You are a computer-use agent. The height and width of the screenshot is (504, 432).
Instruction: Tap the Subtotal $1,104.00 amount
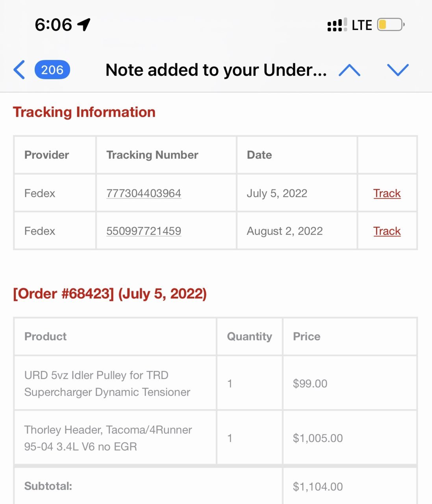click(318, 487)
